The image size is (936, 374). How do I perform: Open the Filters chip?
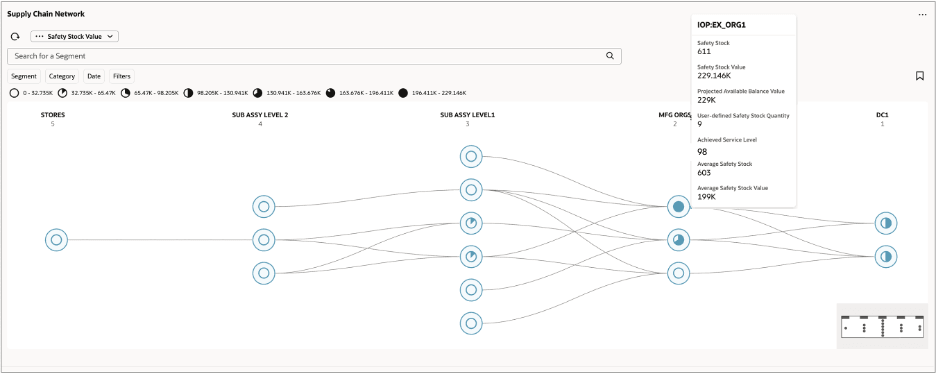(x=122, y=76)
